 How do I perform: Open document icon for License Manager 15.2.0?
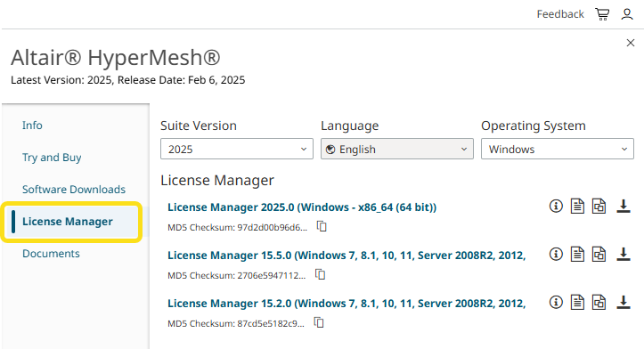click(x=577, y=302)
